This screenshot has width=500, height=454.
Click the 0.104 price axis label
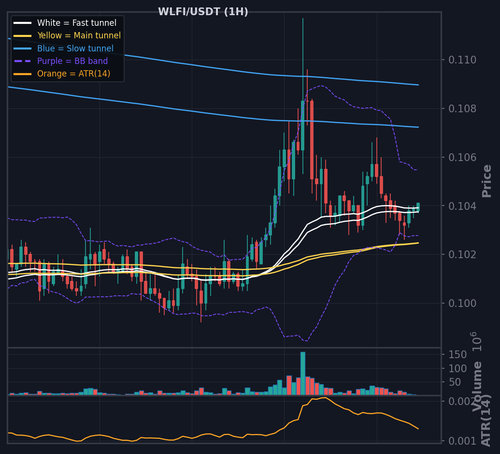(462, 206)
